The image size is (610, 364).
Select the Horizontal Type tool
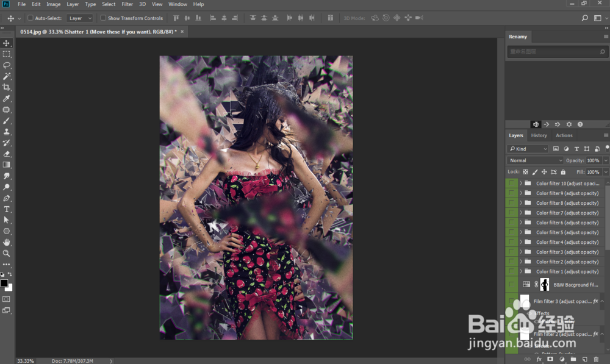(7, 209)
